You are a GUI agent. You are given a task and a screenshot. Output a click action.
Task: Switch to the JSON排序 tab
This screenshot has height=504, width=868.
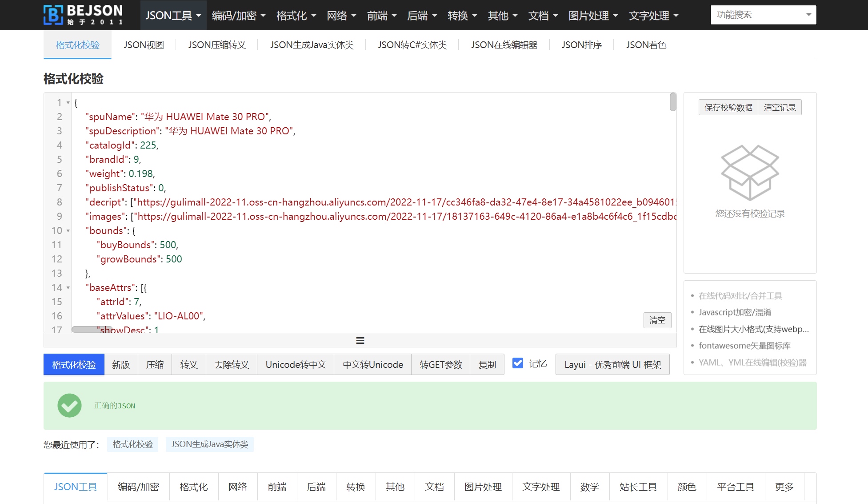581,45
